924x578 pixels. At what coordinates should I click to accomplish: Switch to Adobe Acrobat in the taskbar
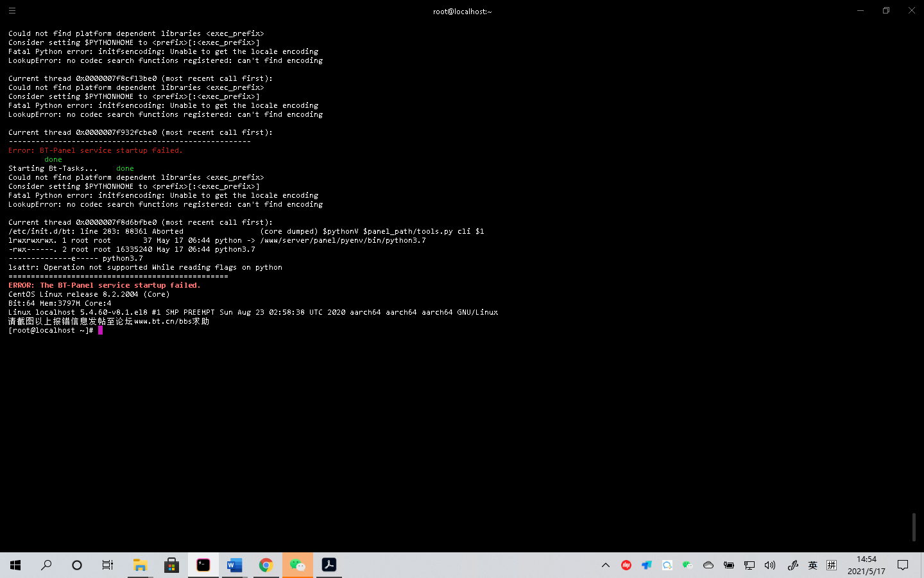[329, 565]
